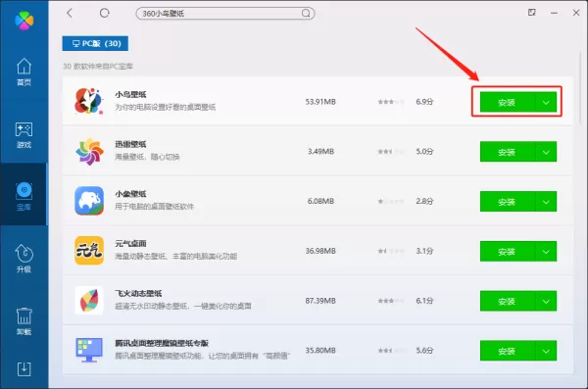
Task: Install 迅雷壁纸
Action: 507,152
